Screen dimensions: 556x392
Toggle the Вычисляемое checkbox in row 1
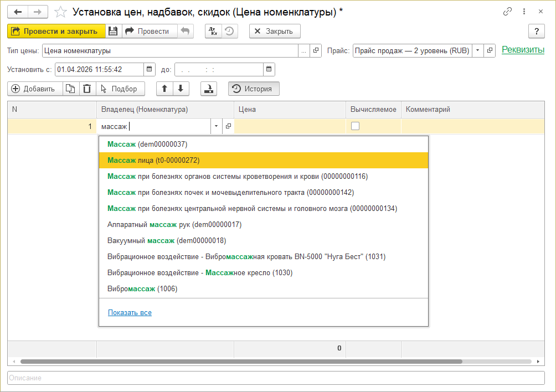click(x=356, y=126)
